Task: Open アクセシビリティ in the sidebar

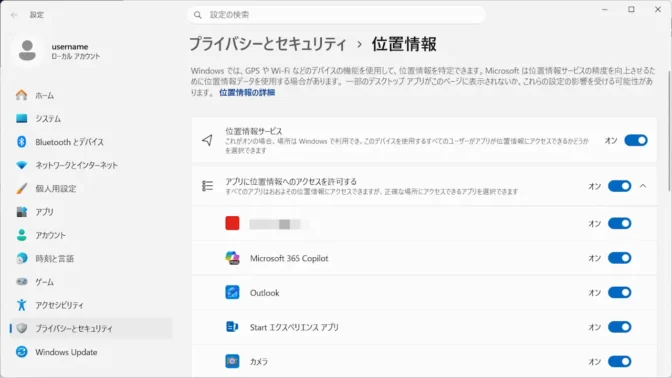Action: (x=90, y=305)
